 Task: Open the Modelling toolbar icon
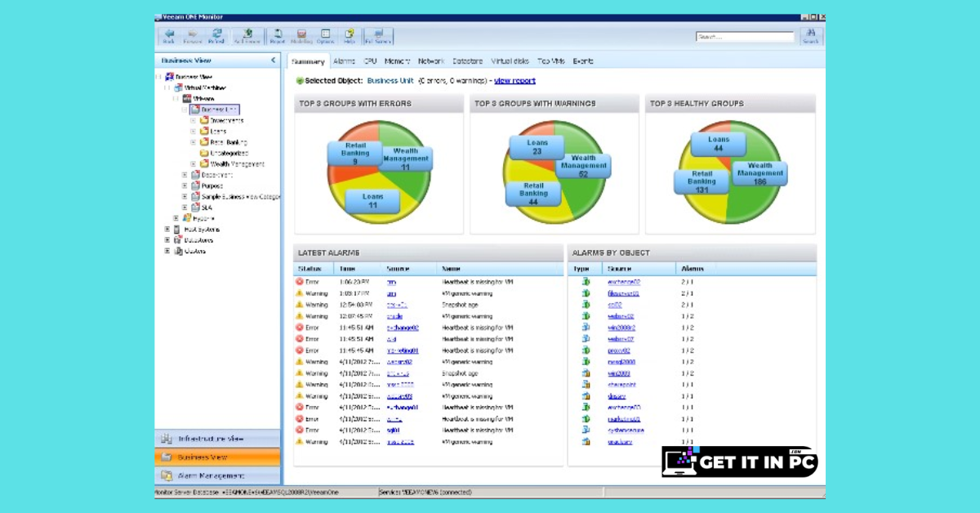click(x=301, y=34)
